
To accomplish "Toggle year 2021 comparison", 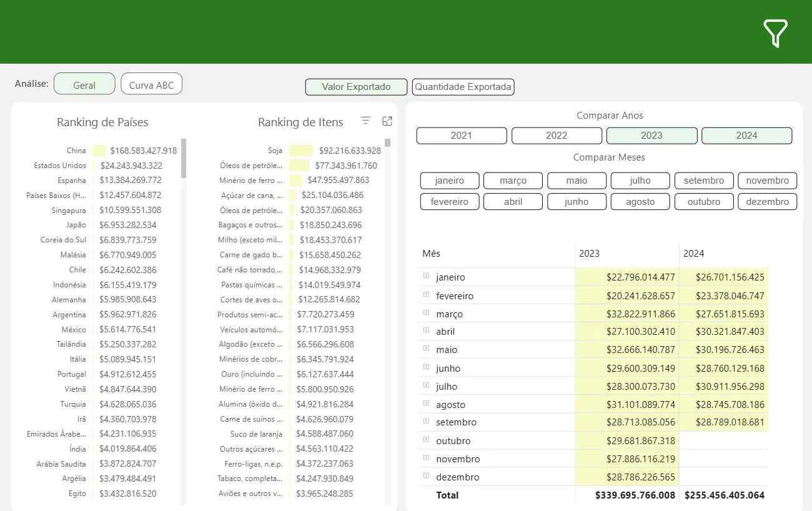I will (x=462, y=136).
